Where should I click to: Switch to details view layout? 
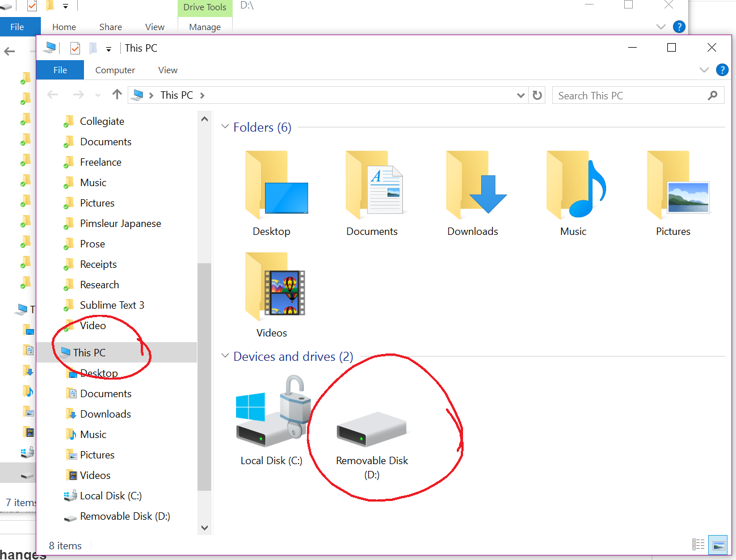(699, 545)
